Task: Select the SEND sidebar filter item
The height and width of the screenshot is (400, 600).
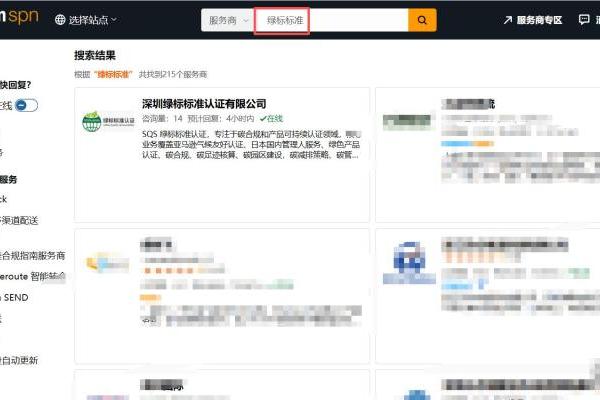Action: coord(15,297)
